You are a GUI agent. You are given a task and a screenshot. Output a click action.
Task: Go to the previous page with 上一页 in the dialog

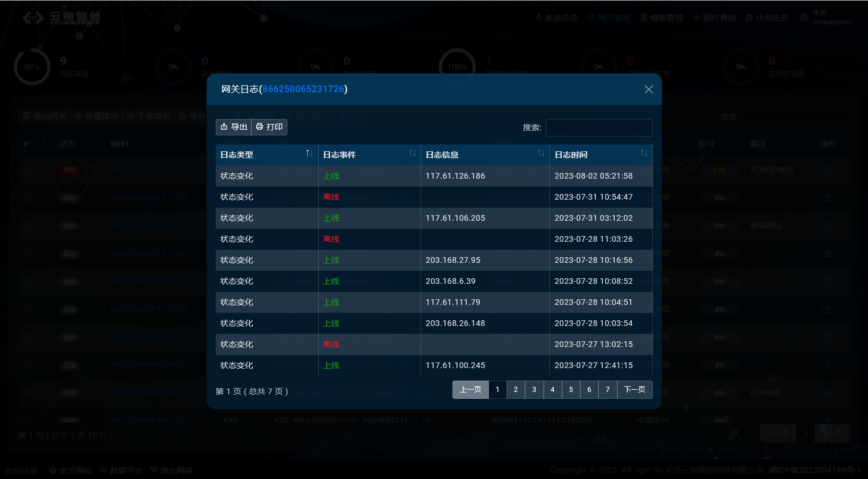471,390
